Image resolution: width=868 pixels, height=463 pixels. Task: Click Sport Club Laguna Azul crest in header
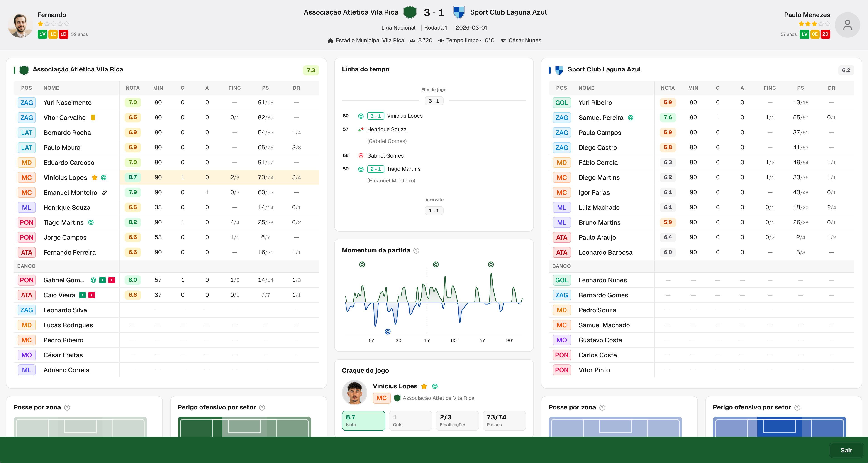(x=458, y=12)
